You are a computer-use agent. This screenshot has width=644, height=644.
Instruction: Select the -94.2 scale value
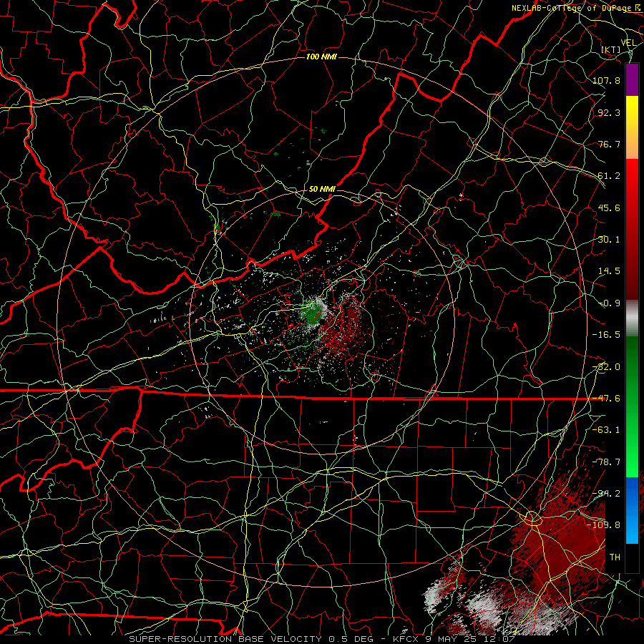[x=606, y=494]
